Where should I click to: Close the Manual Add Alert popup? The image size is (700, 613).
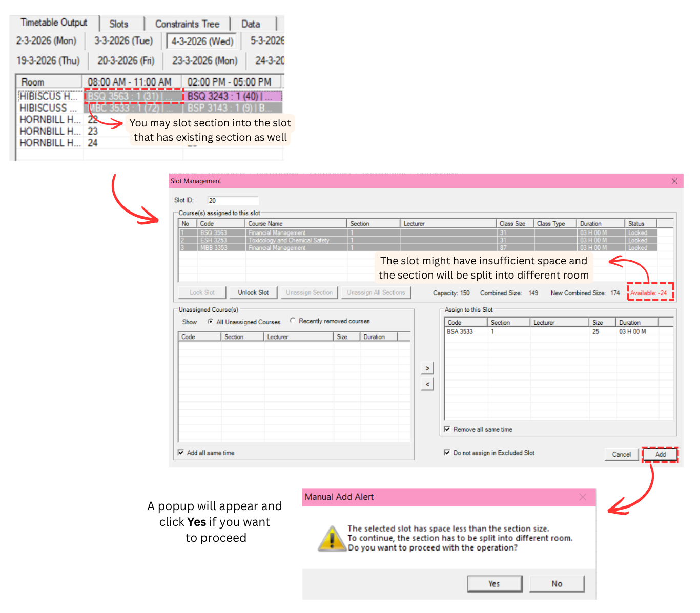[x=583, y=497]
